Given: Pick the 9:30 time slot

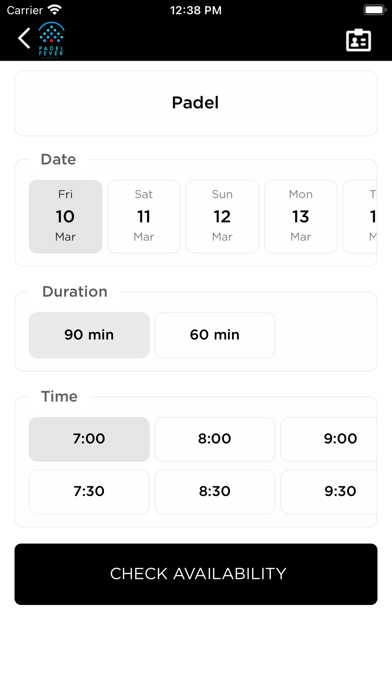Looking at the screenshot, I should [x=329, y=492].
